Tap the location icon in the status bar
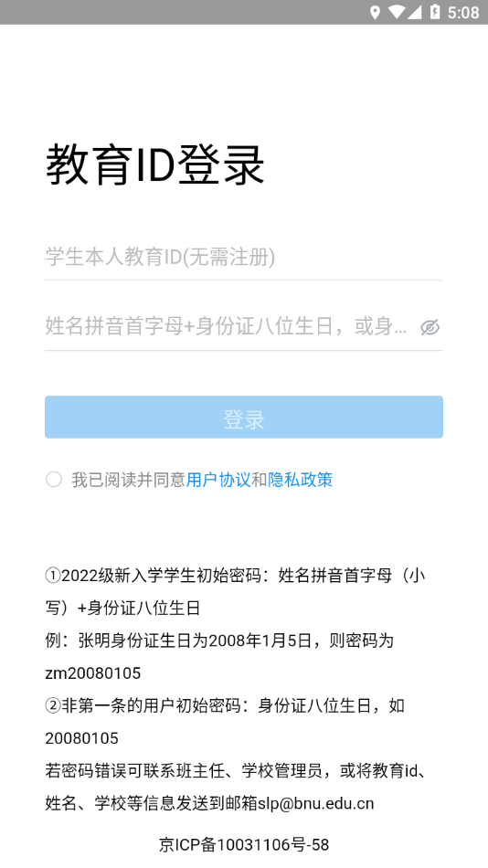Image resolution: width=488 pixels, height=868 pixels. pos(375,12)
